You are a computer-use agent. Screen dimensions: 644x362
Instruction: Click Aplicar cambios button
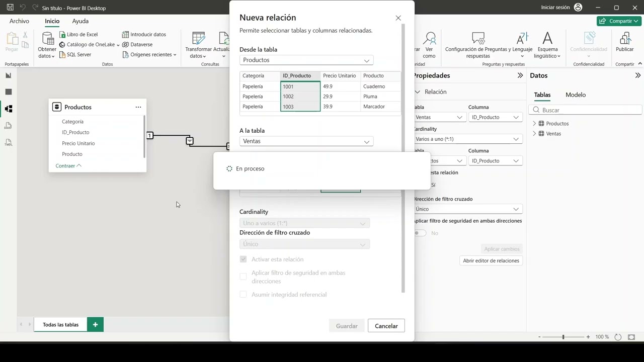[x=502, y=249]
